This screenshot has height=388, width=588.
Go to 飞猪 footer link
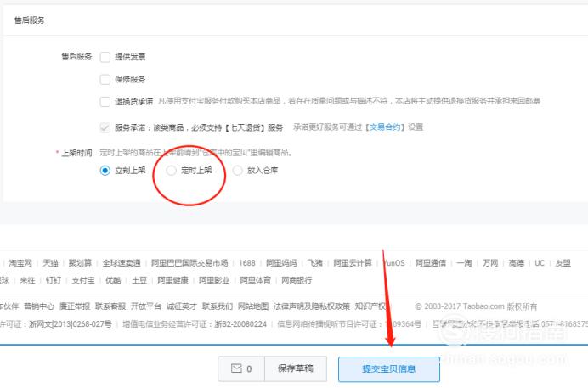tap(315, 263)
